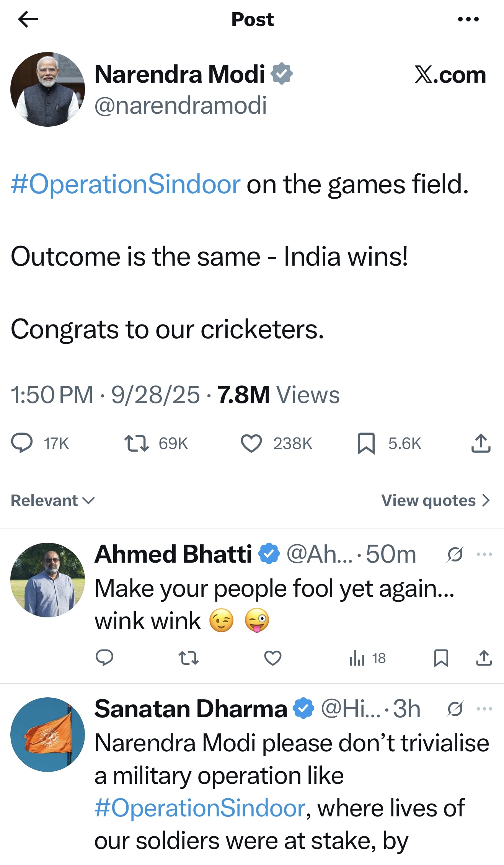Like Ahmed Bhatti's reply

pos(273,658)
